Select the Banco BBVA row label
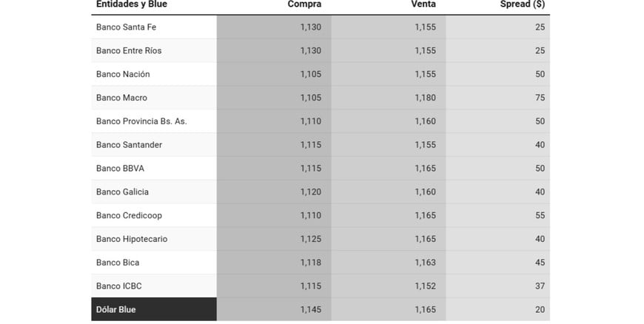Viewport: 644px width, 324px height. coord(120,169)
